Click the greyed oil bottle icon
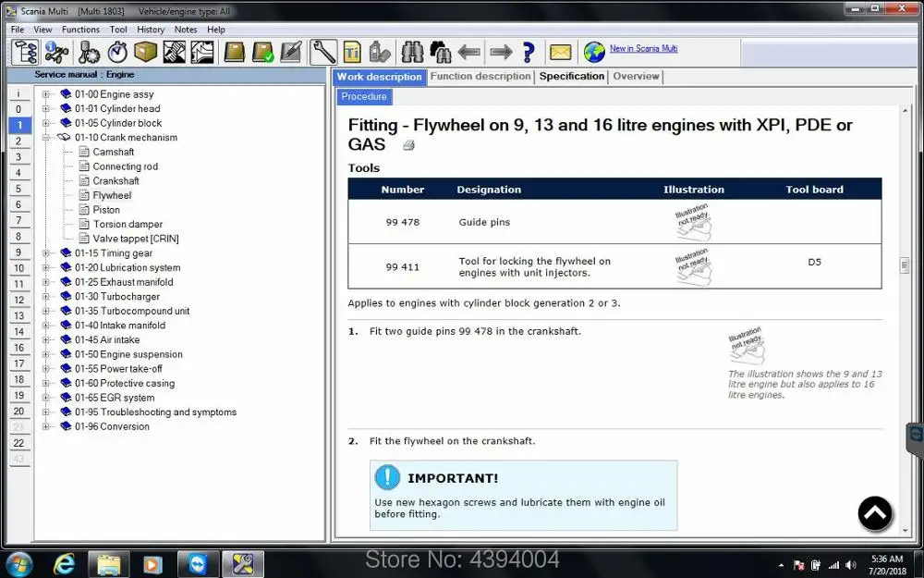Image resolution: width=924 pixels, height=578 pixels. point(380,53)
